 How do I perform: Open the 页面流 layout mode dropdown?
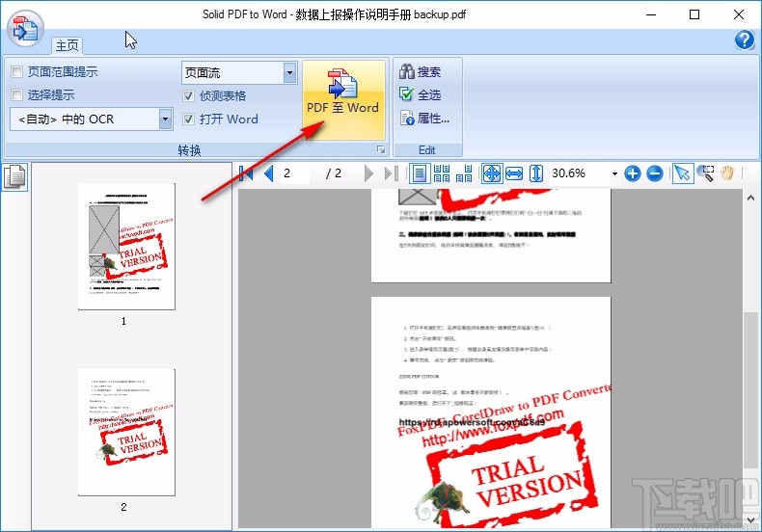(290, 73)
